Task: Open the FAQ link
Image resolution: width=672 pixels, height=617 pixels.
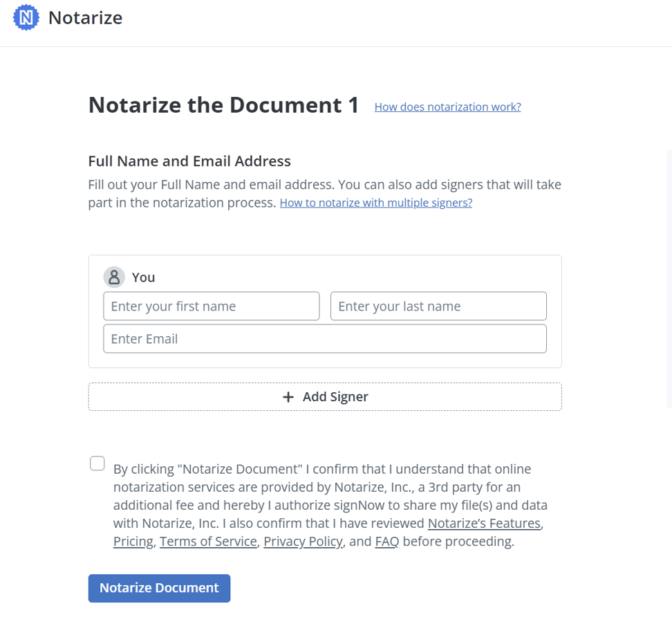Action: [x=387, y=541]
